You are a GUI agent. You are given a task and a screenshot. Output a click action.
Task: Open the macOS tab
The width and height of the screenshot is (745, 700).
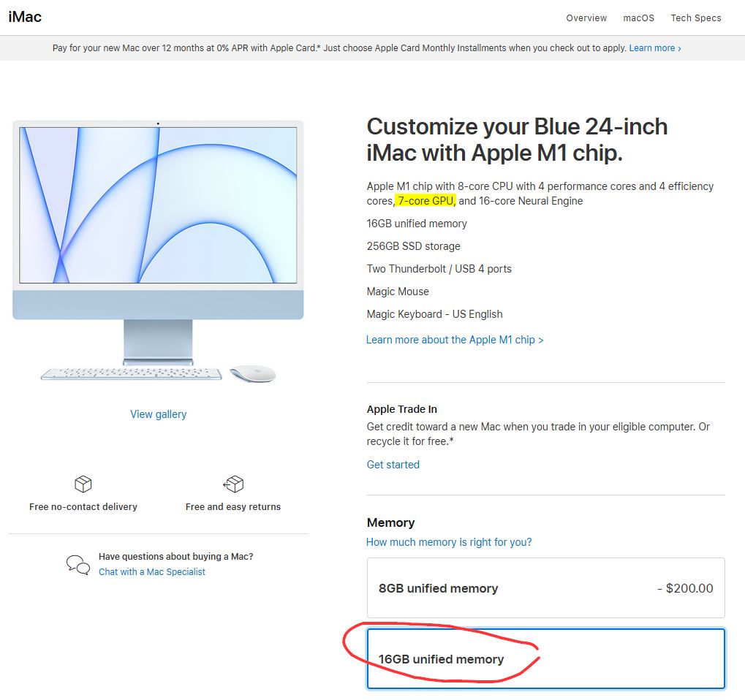tap(638, 18)
